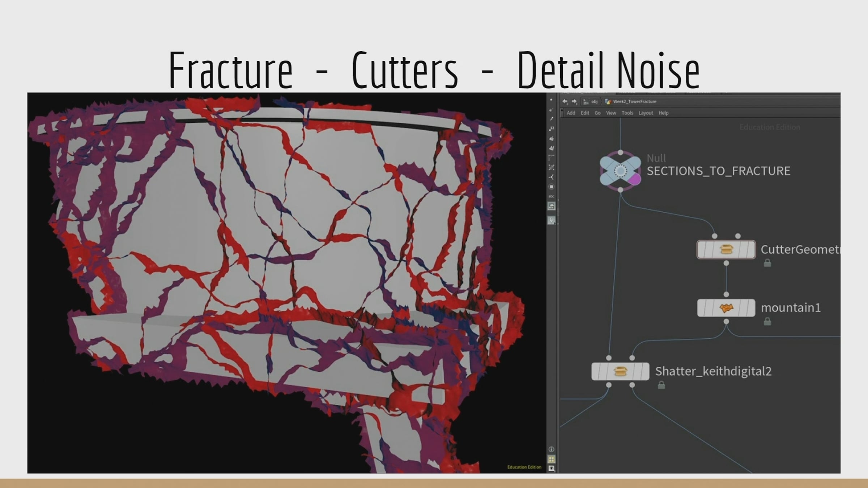Click the abc text display icon
Image resolution: width=868 pixels, height=488 pixels.
click(x=551, y=196)
